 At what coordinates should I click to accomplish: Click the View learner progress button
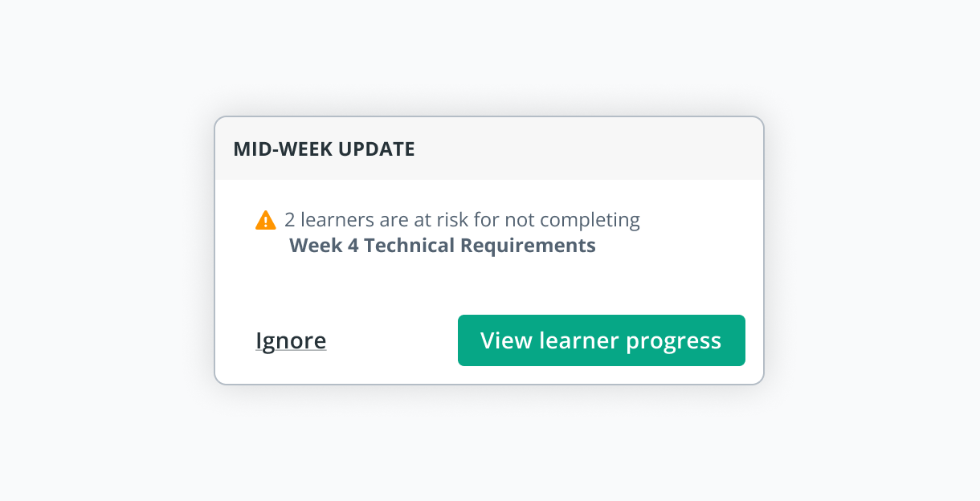click(601, 340)
